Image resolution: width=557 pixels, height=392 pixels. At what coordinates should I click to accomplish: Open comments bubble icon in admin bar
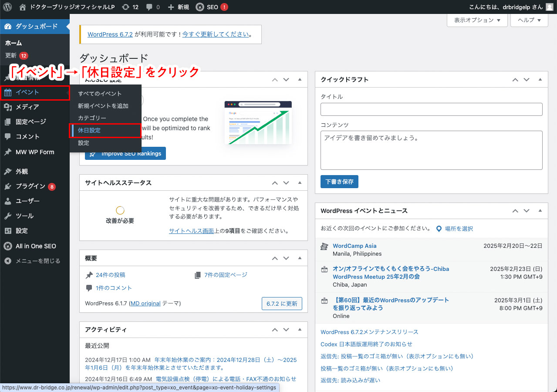(x=153, y=7)
